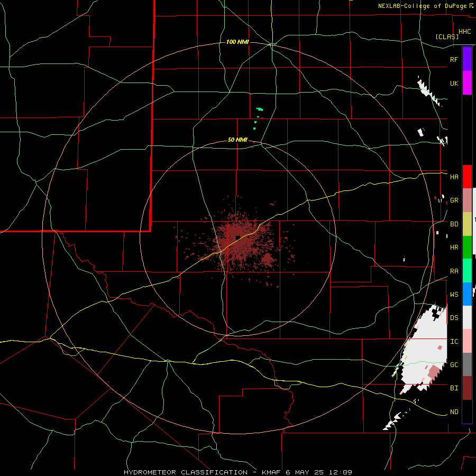Screen dimensions: 476x476
Task: Click the "WS" legend label
Action: [x=454, y=294]
